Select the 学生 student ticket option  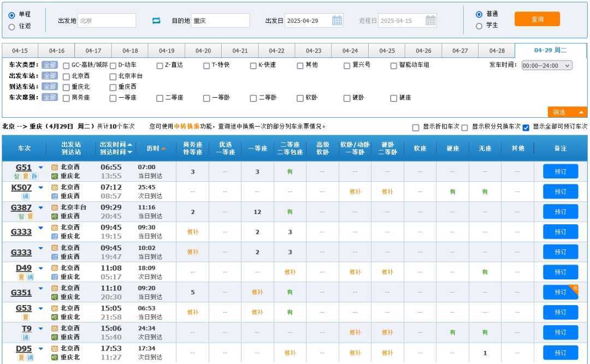(479, 26)
